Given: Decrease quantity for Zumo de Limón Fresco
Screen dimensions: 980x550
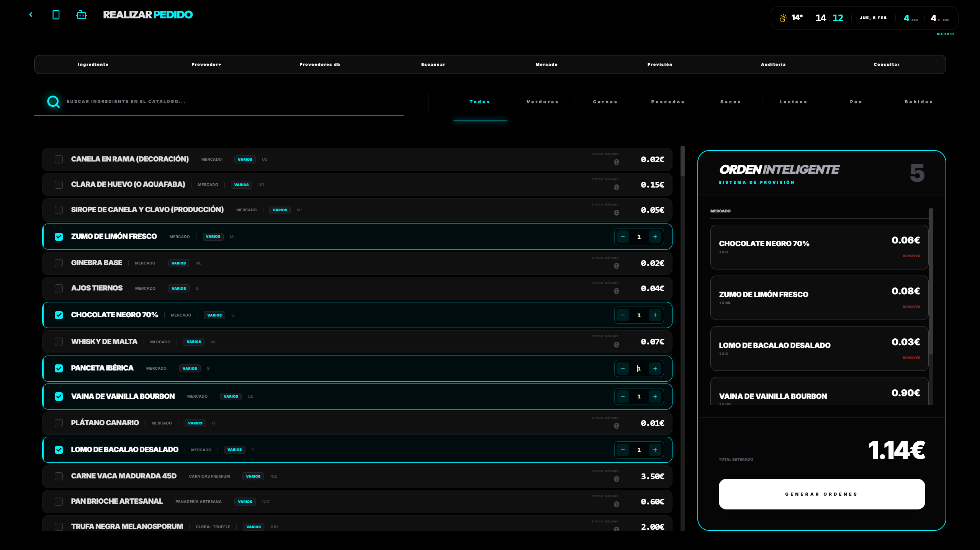Looking at the screenshot, I should pyautogui.click(x=623, y=237).
